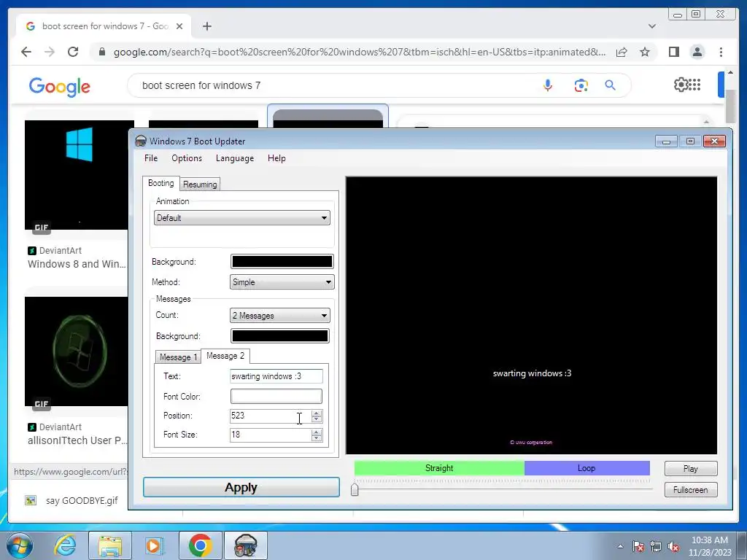Toggle the Chrome side panel

click(x=673, y=52)
